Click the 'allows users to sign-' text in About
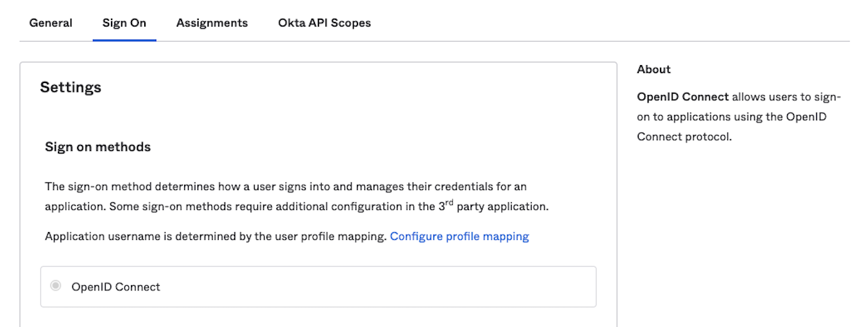The width and height of the screenshot is (868, 327). tap(786, 97)
